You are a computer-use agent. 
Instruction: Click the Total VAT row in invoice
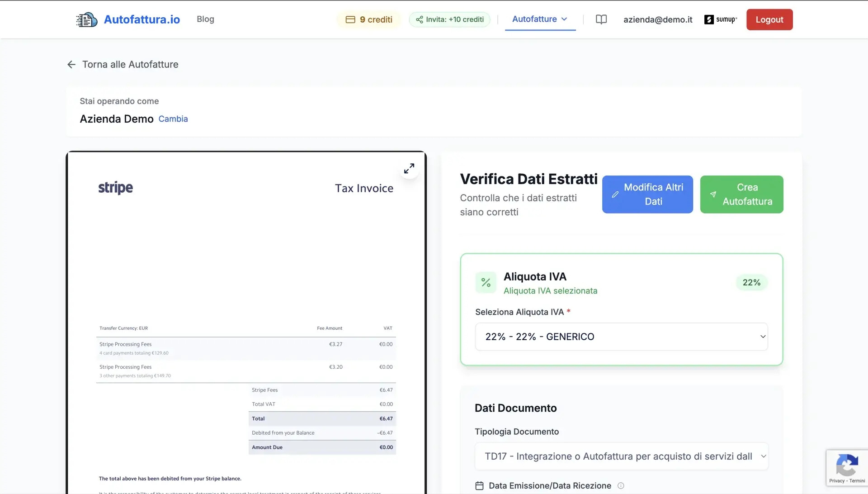pyautogui.click(x=322, y=404)
